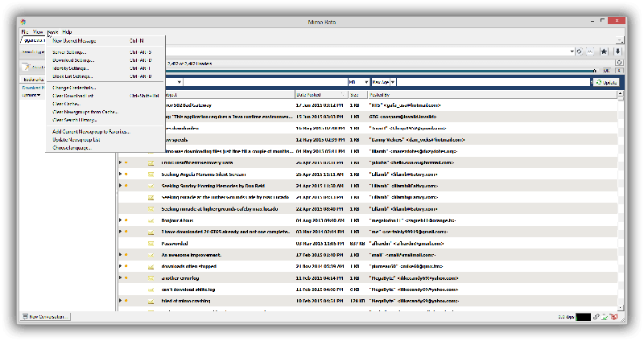Image resolution: width=644 pixels, height=341 pixels.
Task: Click the green-check status bar icon
Action: [605, 317]
